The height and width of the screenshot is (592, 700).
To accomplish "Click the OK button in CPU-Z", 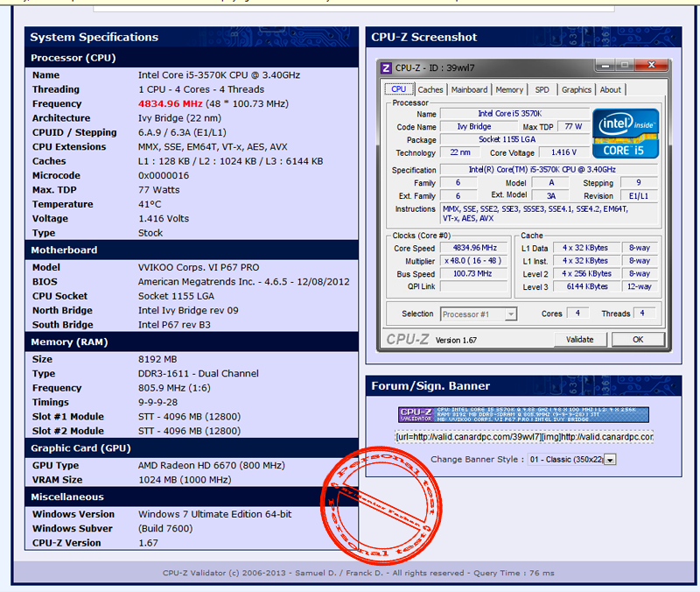I will (x=638, y=340).
